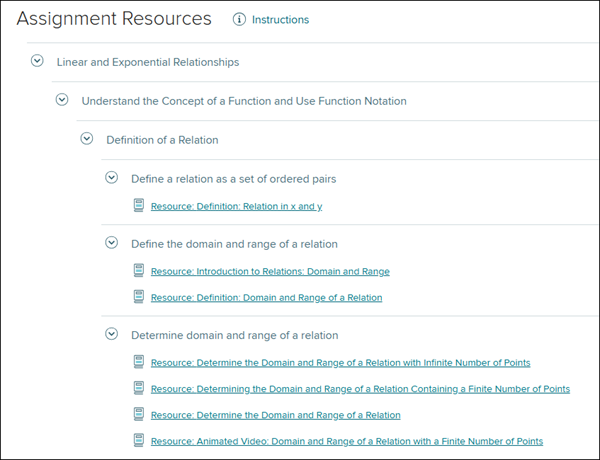Open Resource: Definition: Relation in x and y

point(236,207)
